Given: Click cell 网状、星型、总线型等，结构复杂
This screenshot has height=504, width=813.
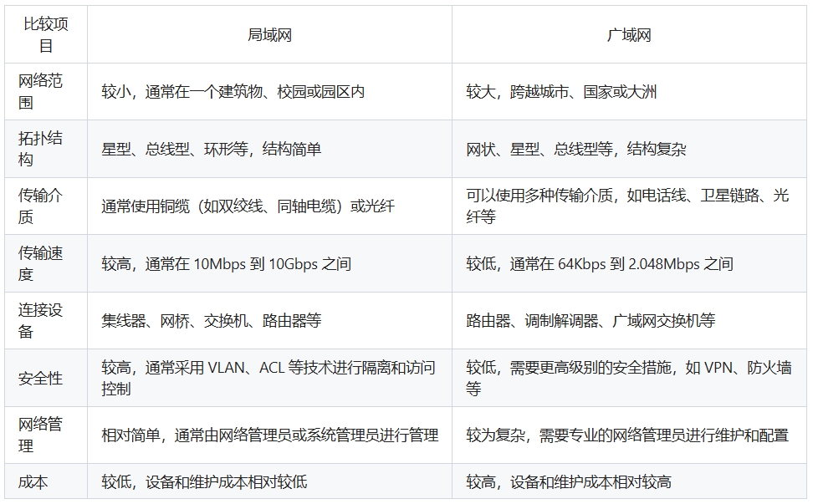Looking at the screenshot, I should [629, 149].
